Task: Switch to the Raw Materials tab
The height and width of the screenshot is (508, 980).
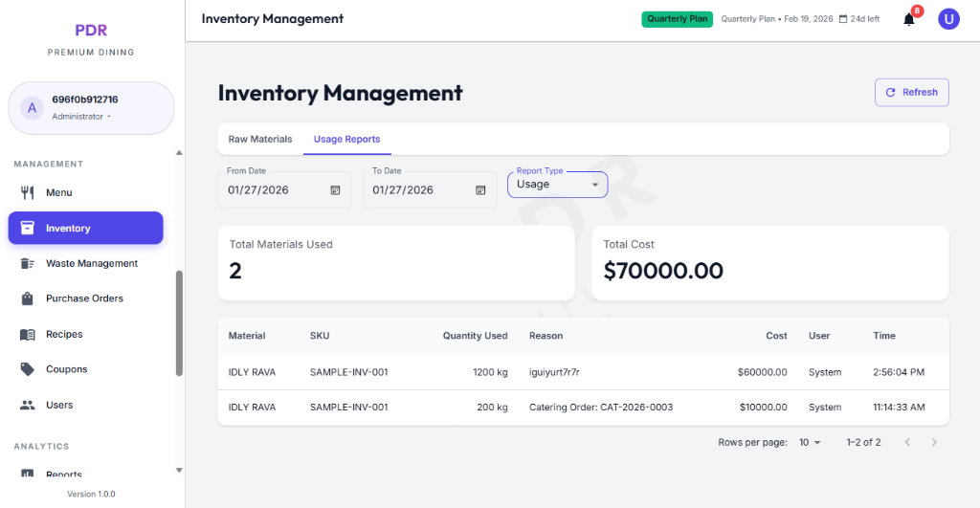Action: 260,140
